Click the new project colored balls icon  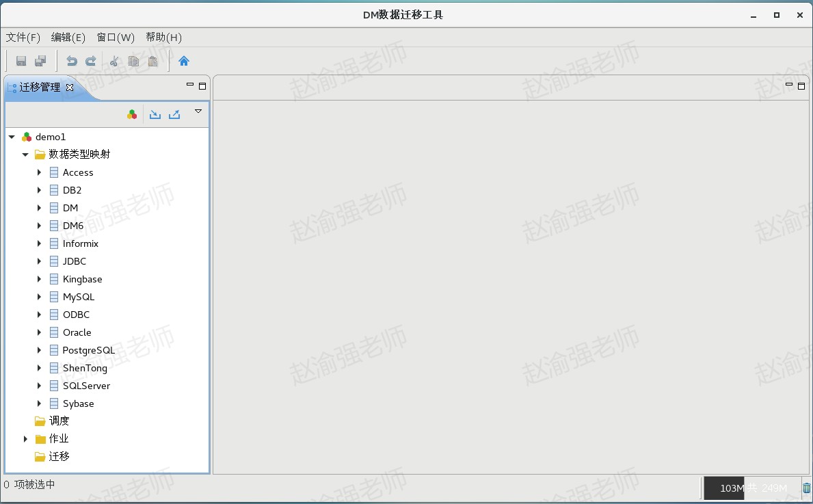132,115
